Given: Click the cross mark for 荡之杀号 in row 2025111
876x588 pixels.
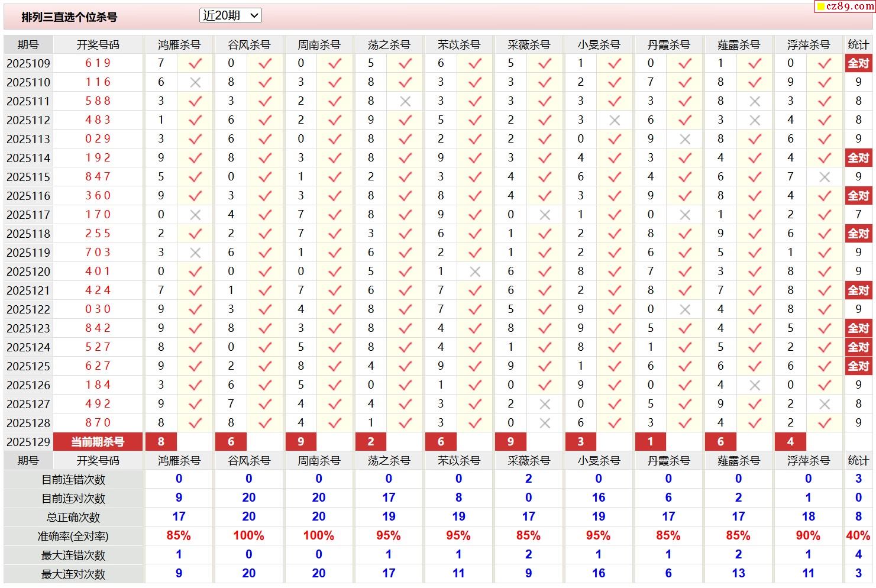Looking at the screenshot, I should pyautogui.click(x=405, y=101).
